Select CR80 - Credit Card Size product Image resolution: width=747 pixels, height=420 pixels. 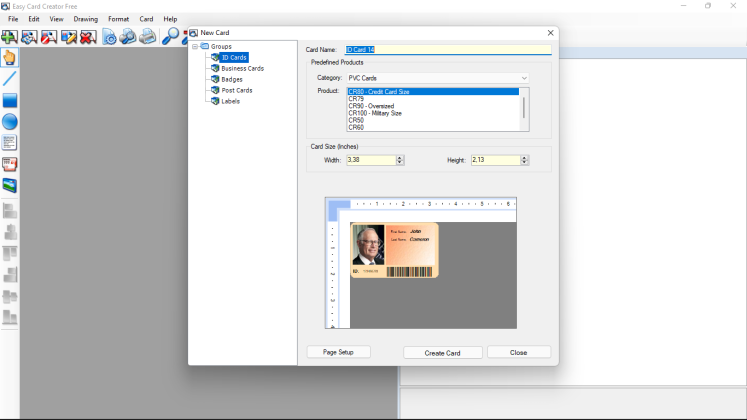point(433,91)
